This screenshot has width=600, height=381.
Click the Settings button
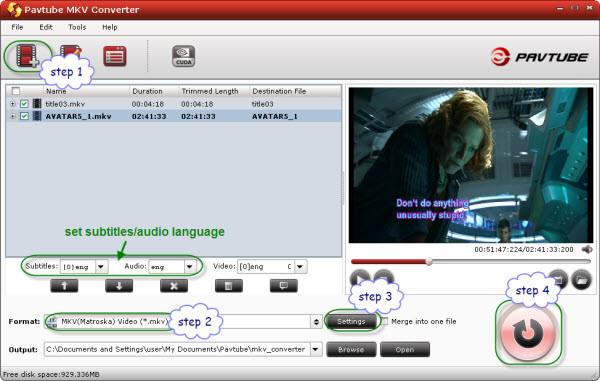pos(351,321)
